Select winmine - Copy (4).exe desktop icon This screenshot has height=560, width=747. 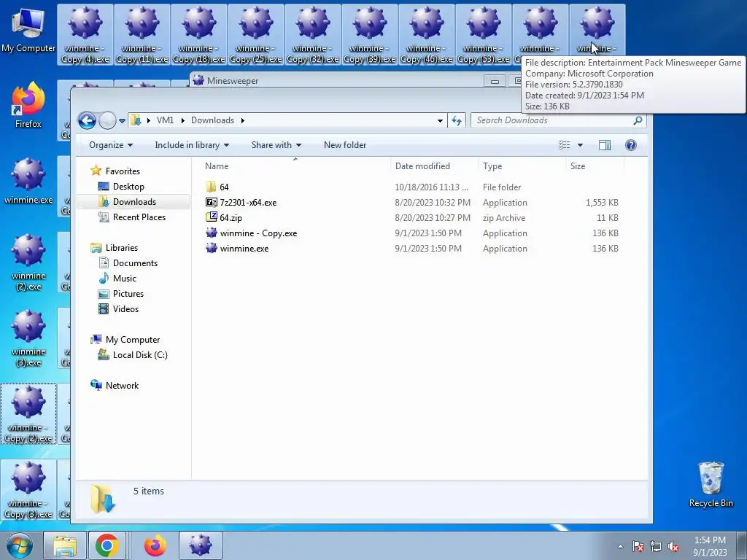pyautogui.click(x=85, y=34)
